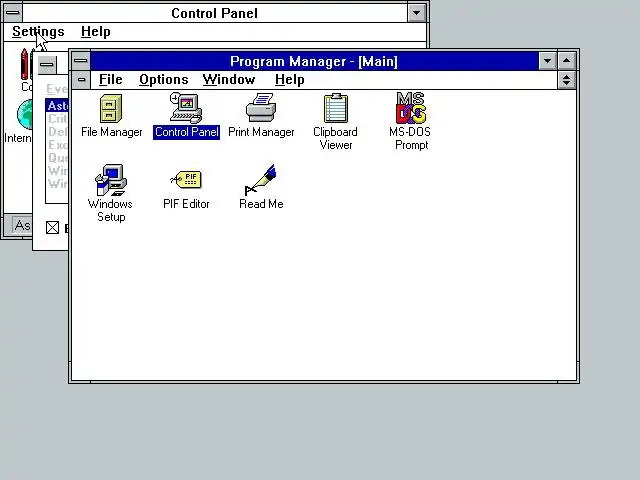Minimize the Program Manager window
640x480 pixels.
coord(547,61)
